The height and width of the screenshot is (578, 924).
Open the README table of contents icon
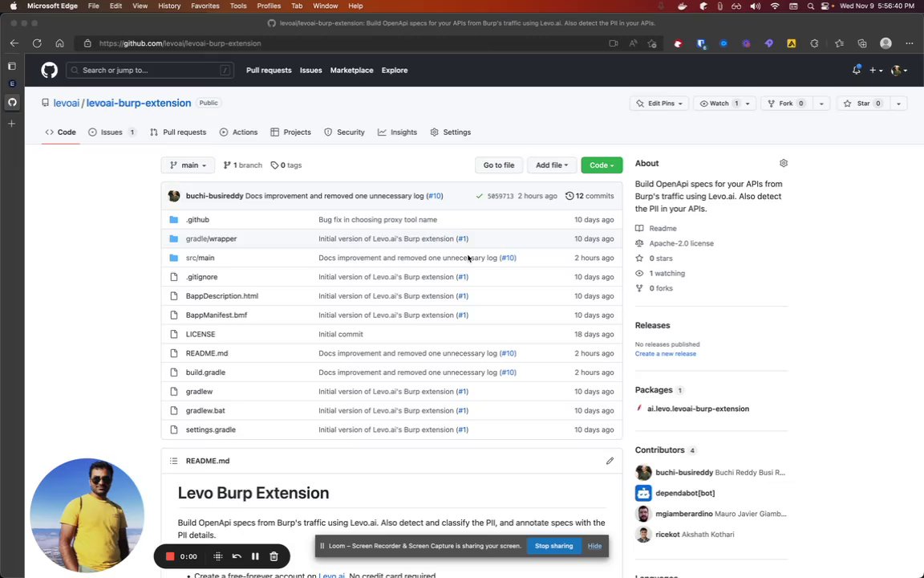coord(174,461)
